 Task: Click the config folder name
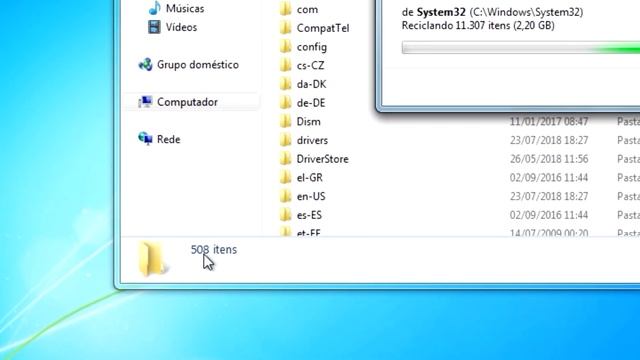312,47
